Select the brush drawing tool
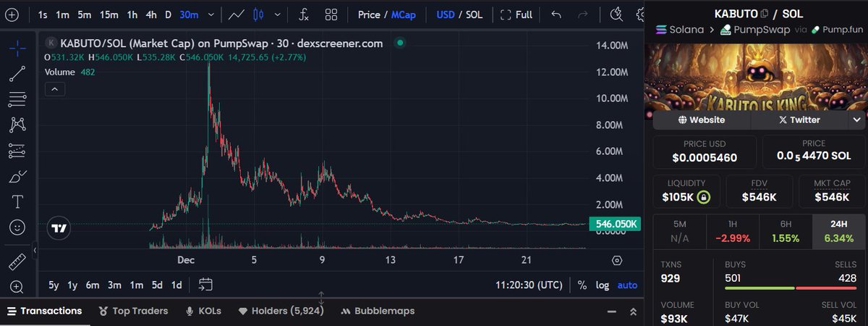Viewport: 868px width, 326px height. 17,176
